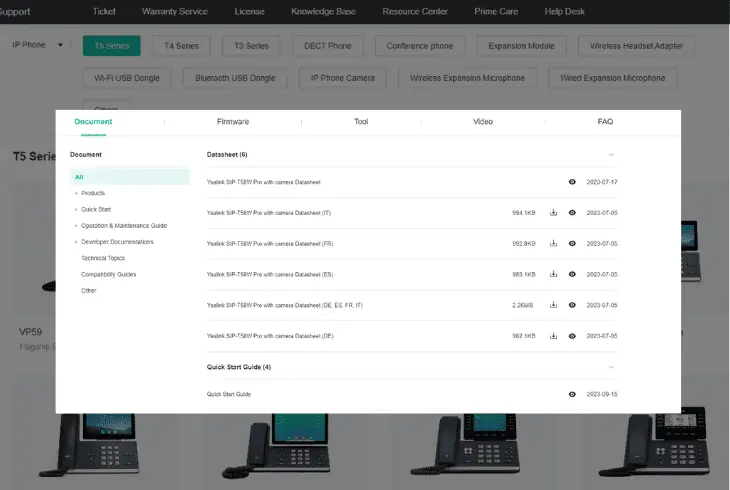This screenshot has width=730, height=490.
Task: Select Wireless Expansion Microphone category
Action: tap(467, 78)
